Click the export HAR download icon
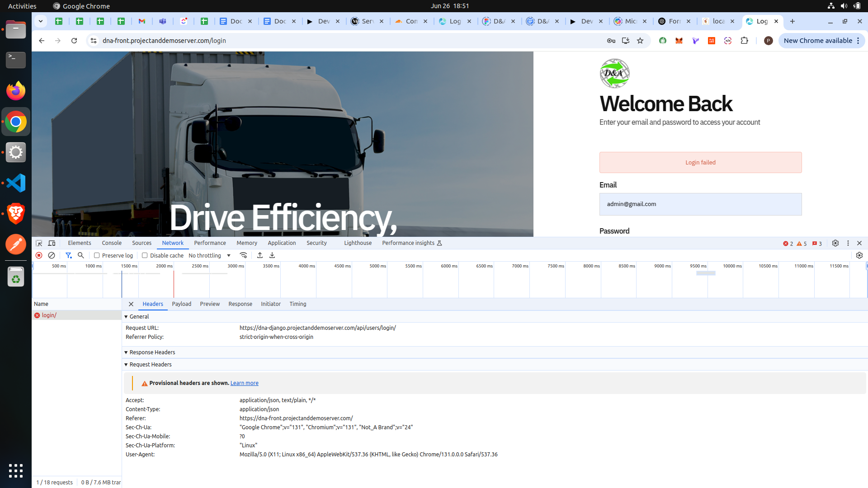Viewport: 868px width, 488px height. pyautogui.click(x=272, y=255)
